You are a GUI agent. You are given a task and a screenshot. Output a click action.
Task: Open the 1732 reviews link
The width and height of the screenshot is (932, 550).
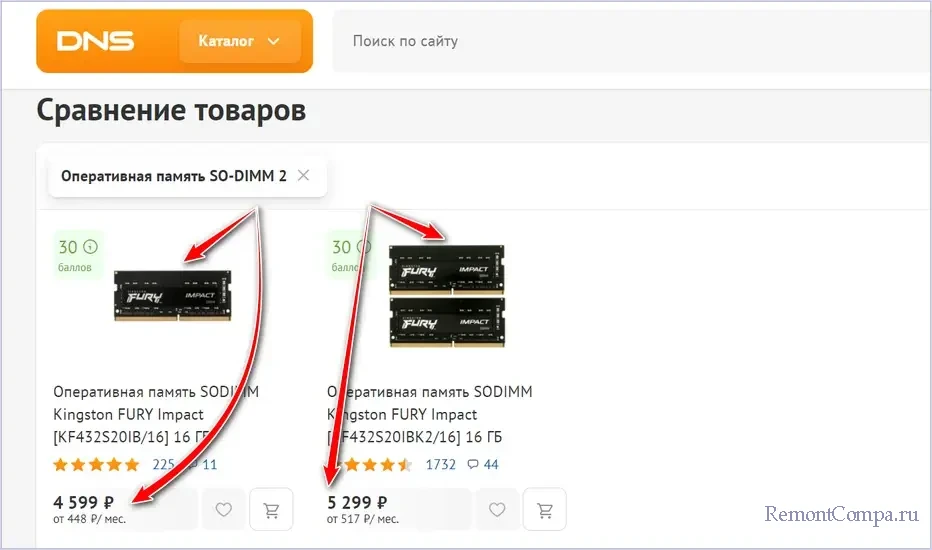[440, 464]
